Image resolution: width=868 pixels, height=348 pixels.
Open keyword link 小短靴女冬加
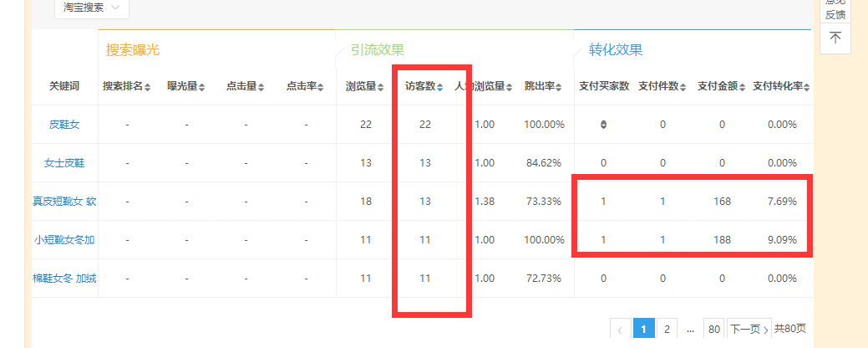64,240
